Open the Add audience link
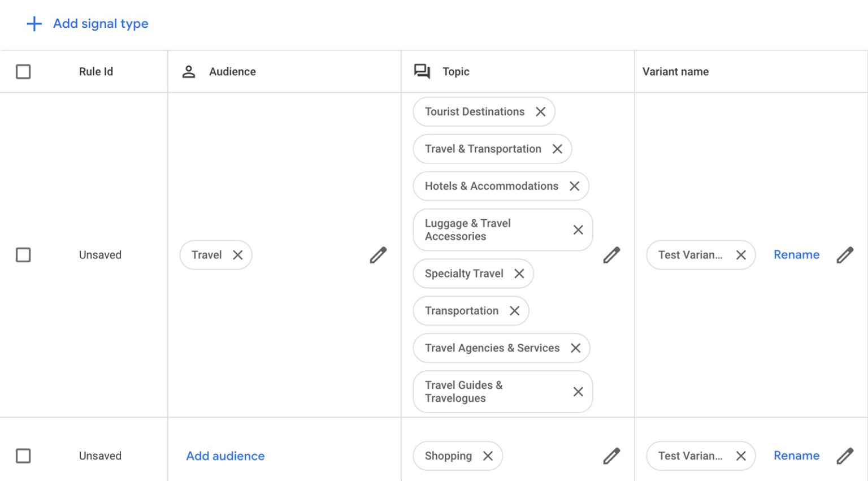Viewport: 868px width, 481px height. coord(225,456)
